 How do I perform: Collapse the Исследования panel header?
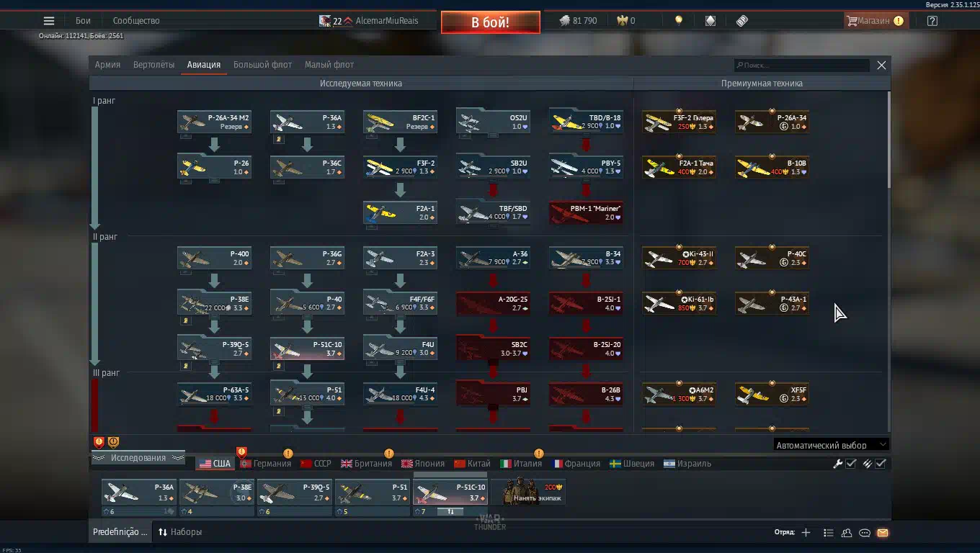(138, 458)
